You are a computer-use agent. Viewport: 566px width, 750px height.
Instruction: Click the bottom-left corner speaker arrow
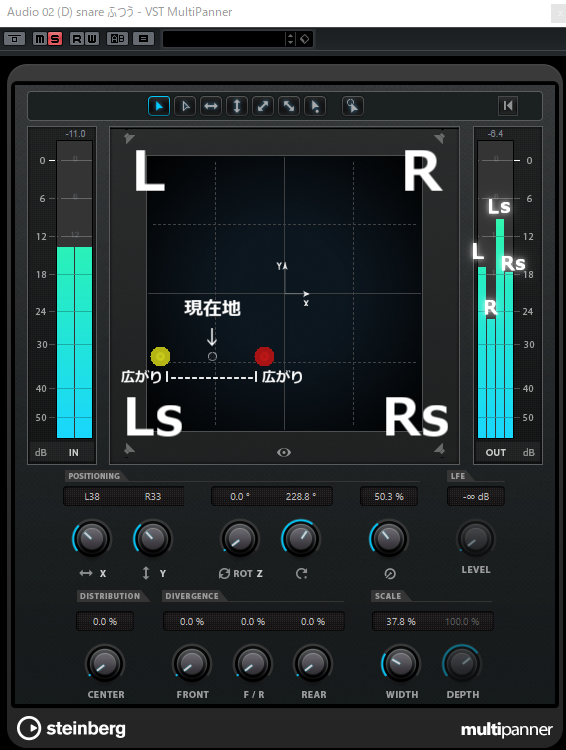[x=129, y=449]
